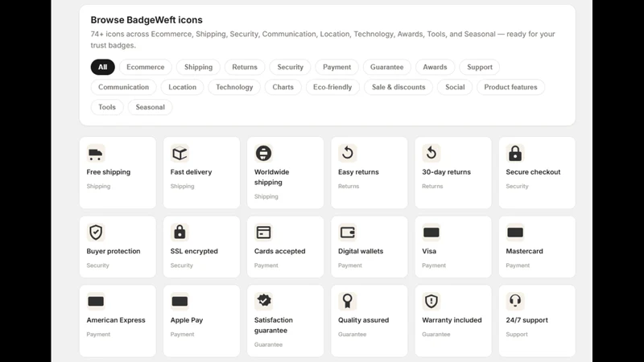Image resolution: width=644 pixels, height=362 pixels.
Task: Filter icons by Social
Action: [455, 87]
